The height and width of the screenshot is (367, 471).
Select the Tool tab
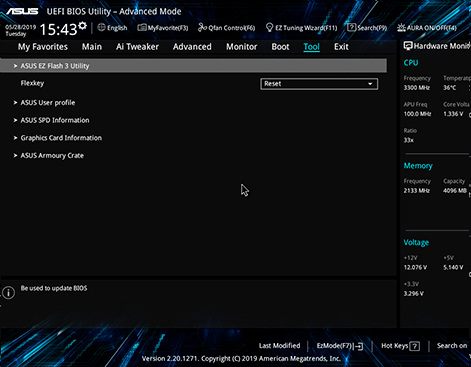coord(311,47)
